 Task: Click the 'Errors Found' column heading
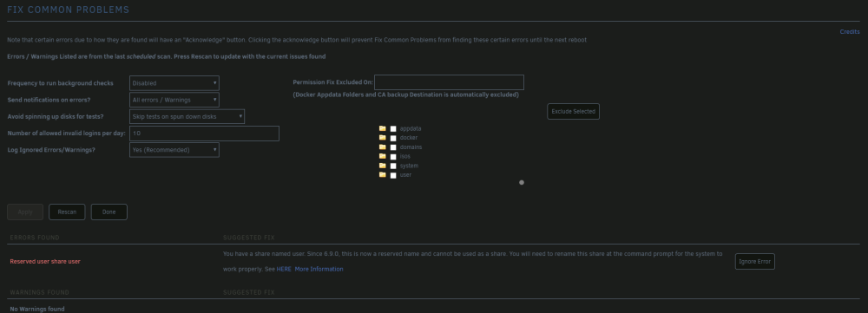coord(35,238)
